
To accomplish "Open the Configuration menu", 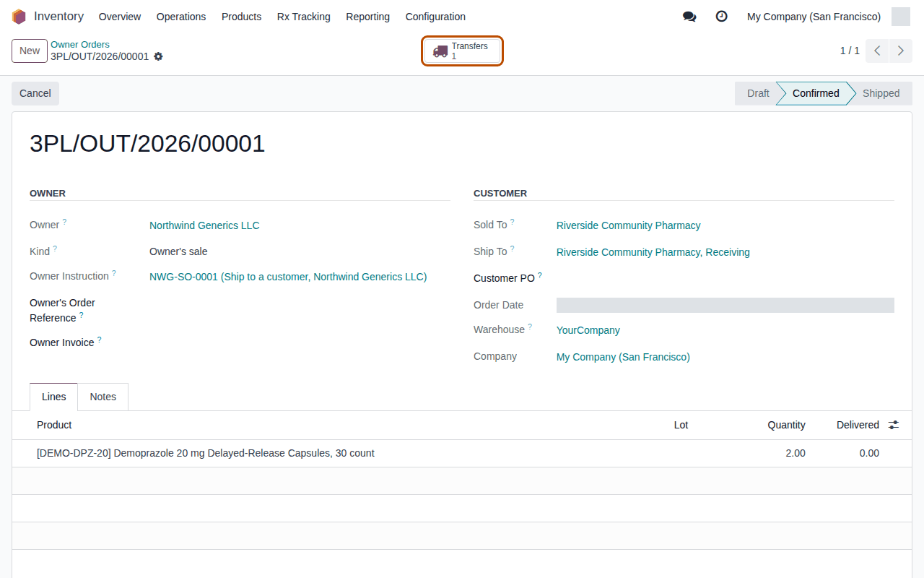I will 435,17.
